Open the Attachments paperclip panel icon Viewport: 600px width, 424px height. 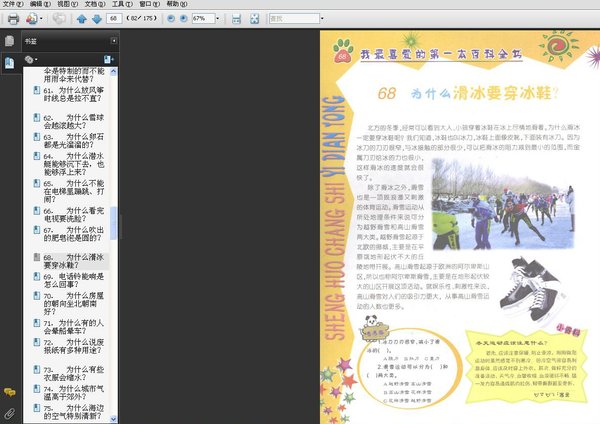10,413
